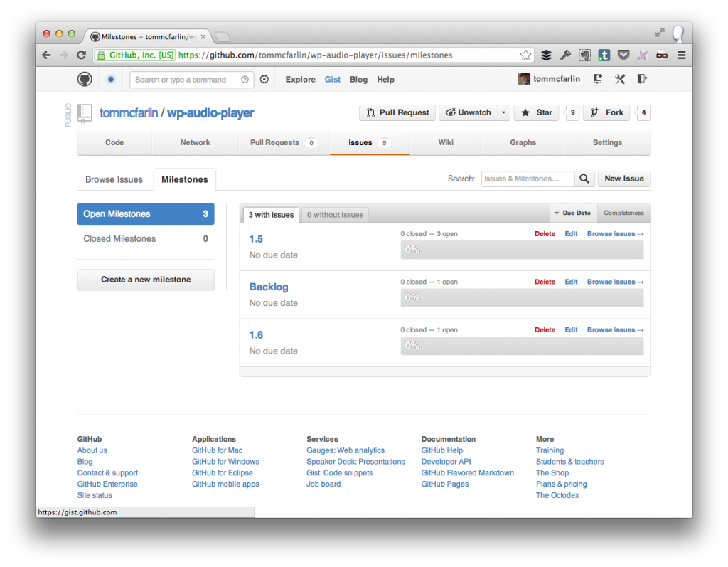The width and height of the screenshot is (728, 567).
Task: Enter fullscreen via expand arrows icon
Action: tap(659, 33)
